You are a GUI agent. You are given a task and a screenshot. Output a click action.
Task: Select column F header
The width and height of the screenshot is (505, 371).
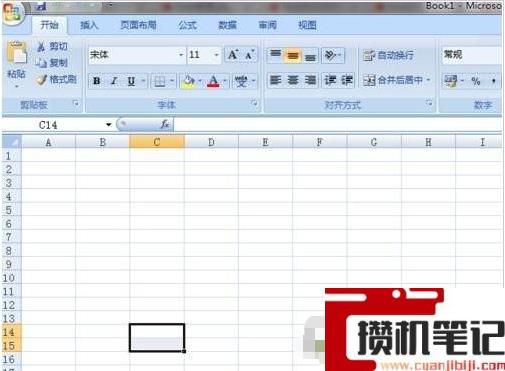coord(319,142)
